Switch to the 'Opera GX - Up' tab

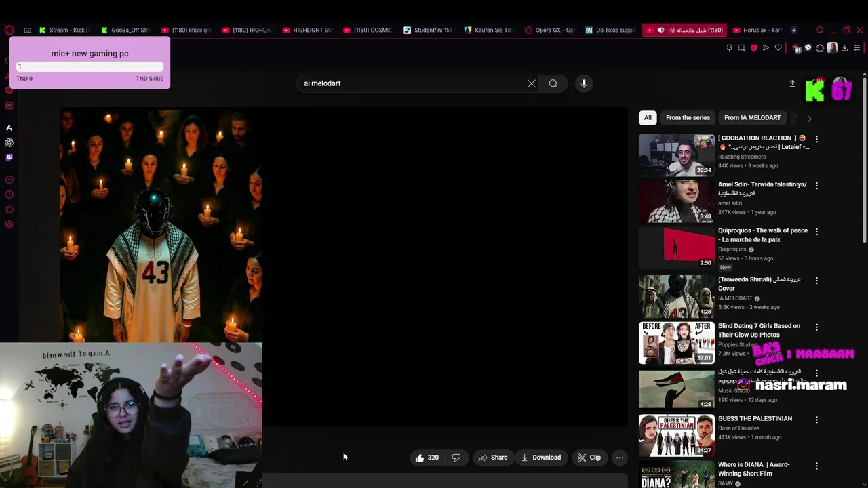550,30
